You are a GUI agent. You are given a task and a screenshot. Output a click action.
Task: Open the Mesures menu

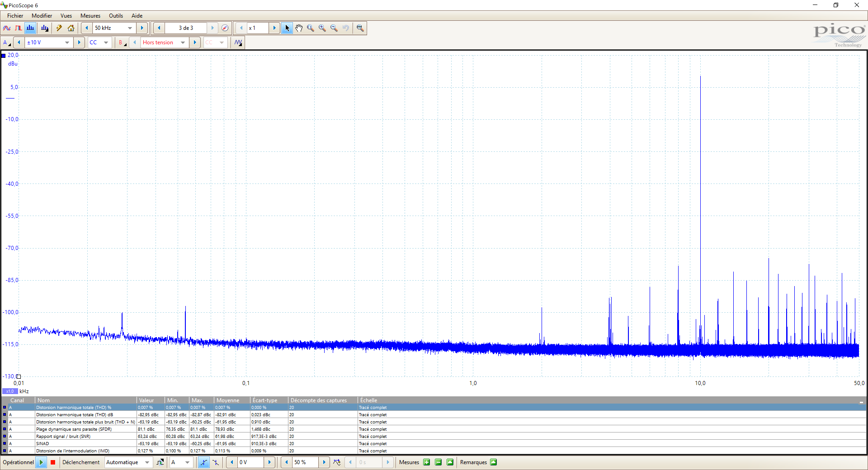click(x=90, y=15)
